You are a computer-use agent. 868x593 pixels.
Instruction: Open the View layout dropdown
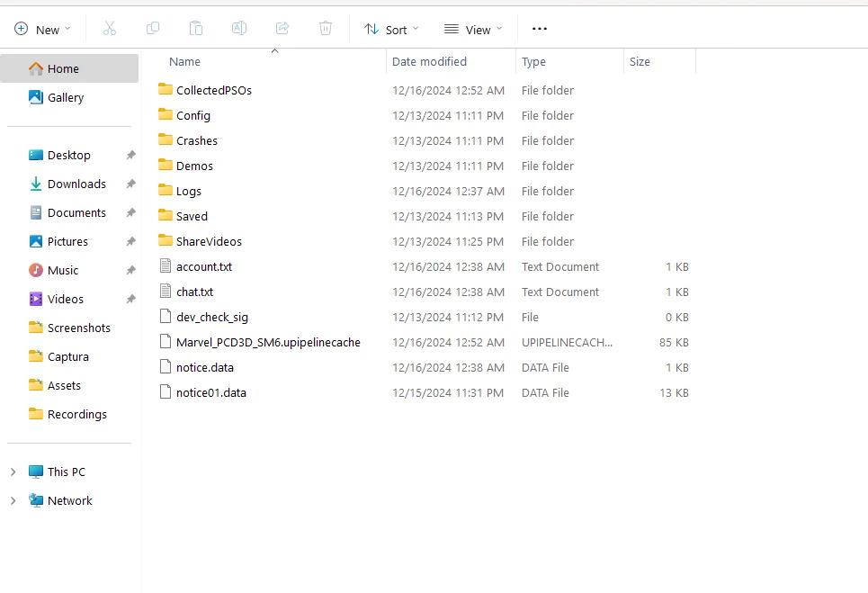tap(473, 30)
